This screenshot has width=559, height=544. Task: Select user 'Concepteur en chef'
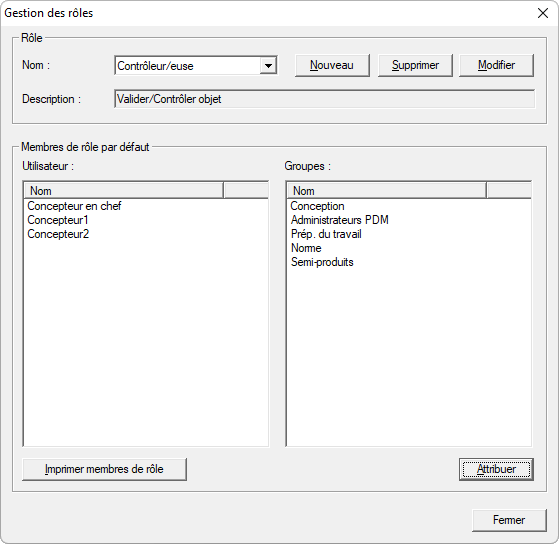[74, 206]
